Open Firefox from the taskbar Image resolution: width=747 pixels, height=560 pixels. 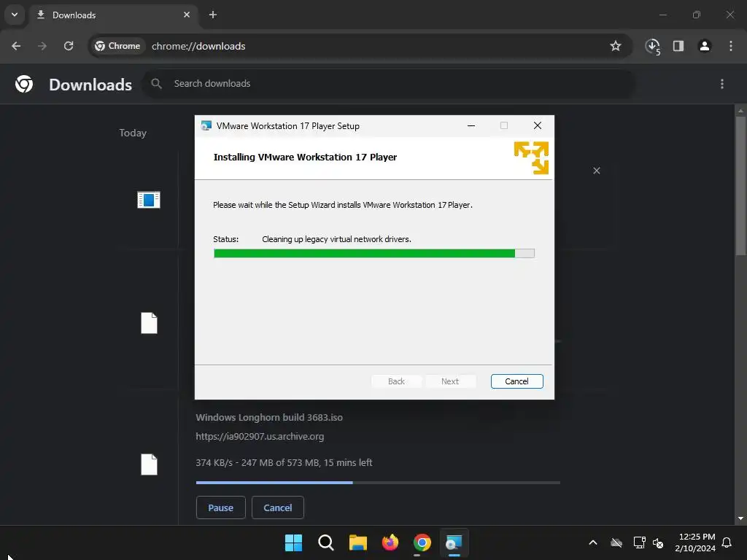tap(390, 542)
